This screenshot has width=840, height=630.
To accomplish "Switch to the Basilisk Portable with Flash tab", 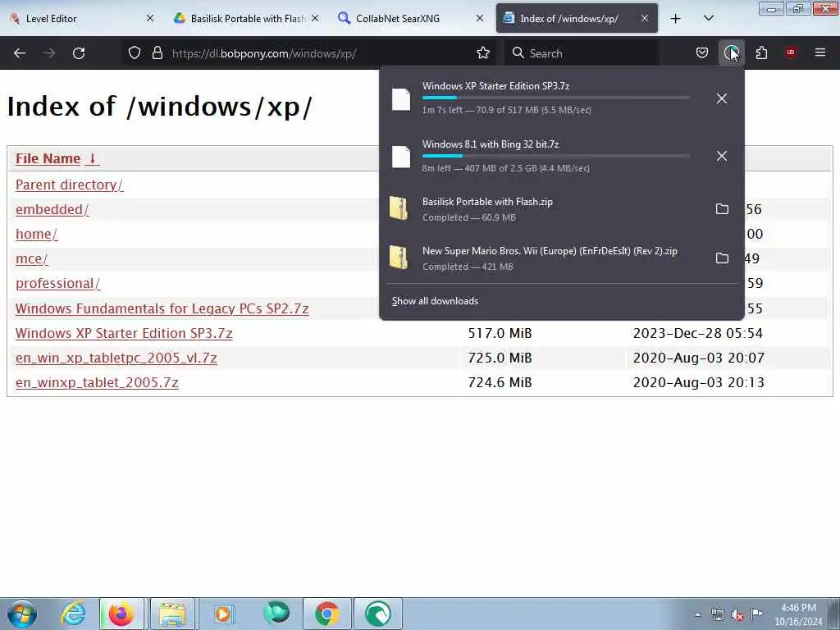I will click(x=246, y=18).
